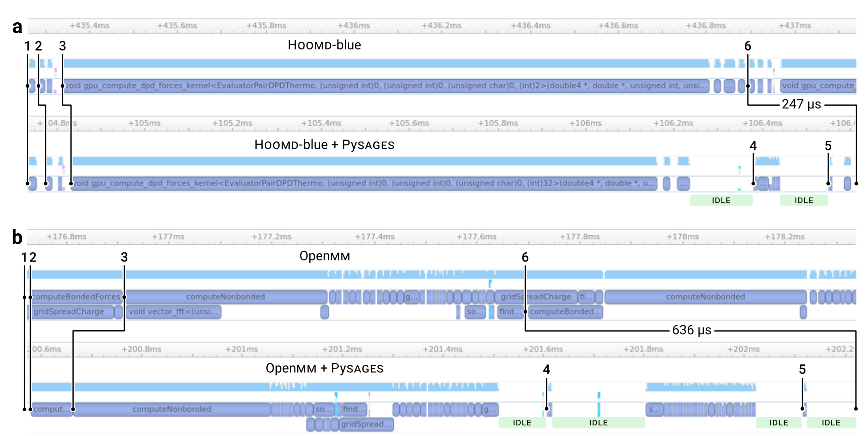Click the +201.2ms tick on bottom ruler
868x436 pixels.
click(x=342, y=349)
